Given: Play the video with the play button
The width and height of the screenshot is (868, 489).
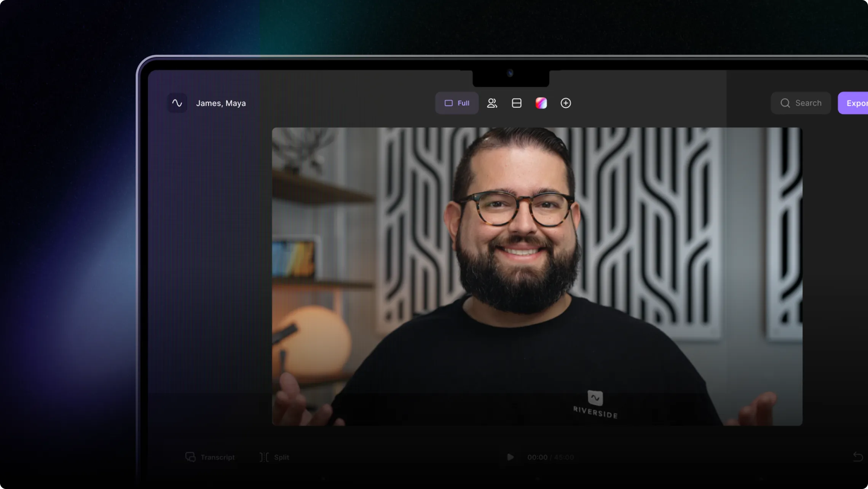Looking at the screenshot, I should pyautogui.click(x=510, y=457).
